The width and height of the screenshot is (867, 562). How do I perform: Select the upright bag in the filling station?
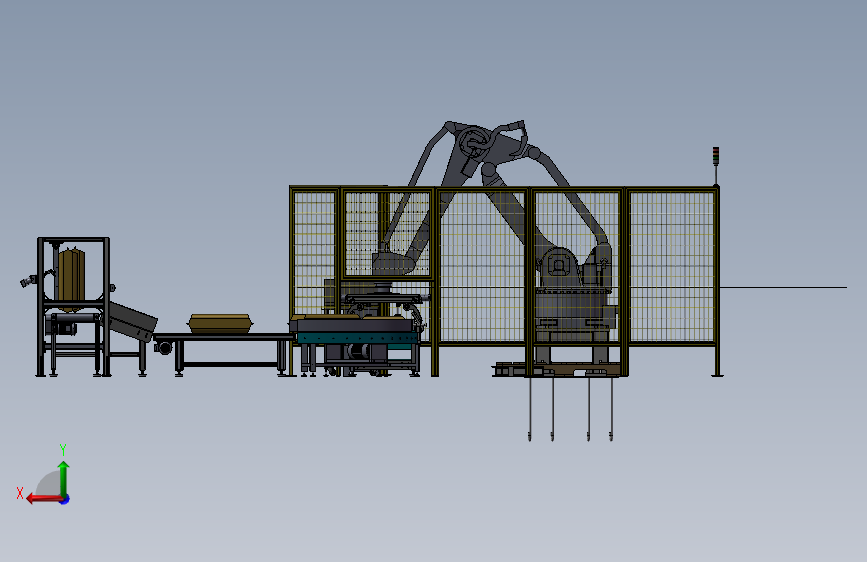click(x=71, y=279)
